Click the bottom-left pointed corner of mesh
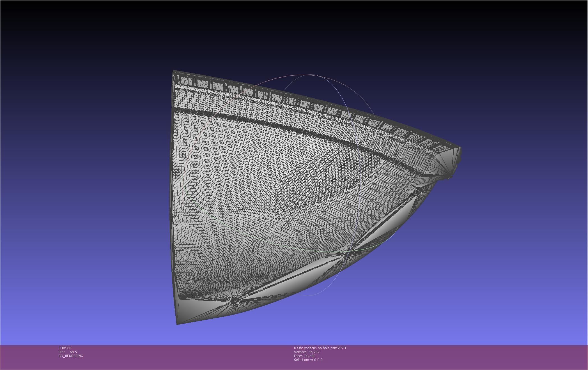The width and height of the screenshot is (588, 370). [177, 323]
